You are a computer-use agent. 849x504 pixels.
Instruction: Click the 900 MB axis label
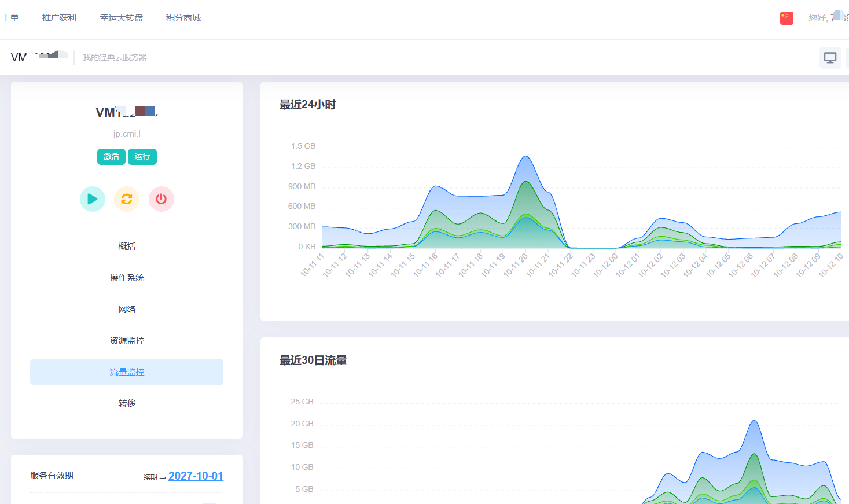tap(302, 186)
